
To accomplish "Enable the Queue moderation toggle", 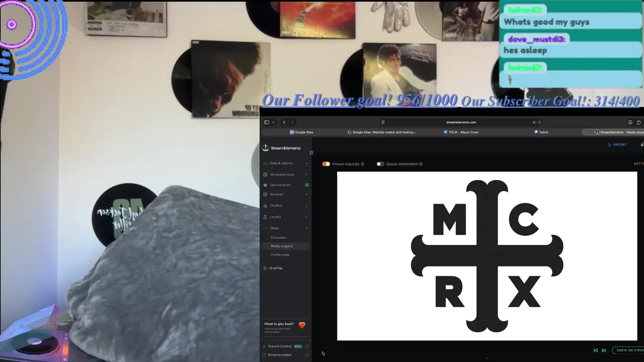I will point(380,164).
